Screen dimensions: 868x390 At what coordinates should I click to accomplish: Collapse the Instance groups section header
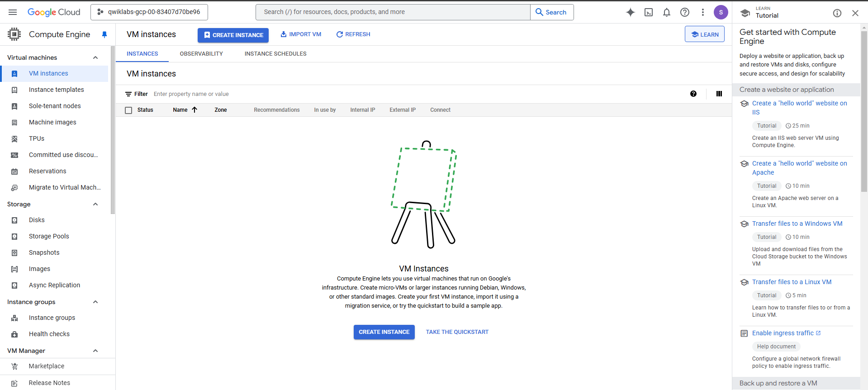[95, 302]
